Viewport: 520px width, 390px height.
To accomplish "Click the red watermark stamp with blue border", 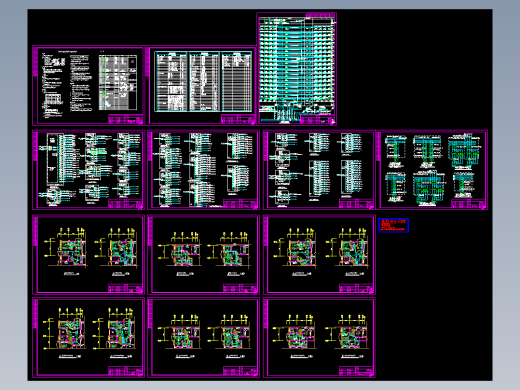I will [x=393, y=225].
